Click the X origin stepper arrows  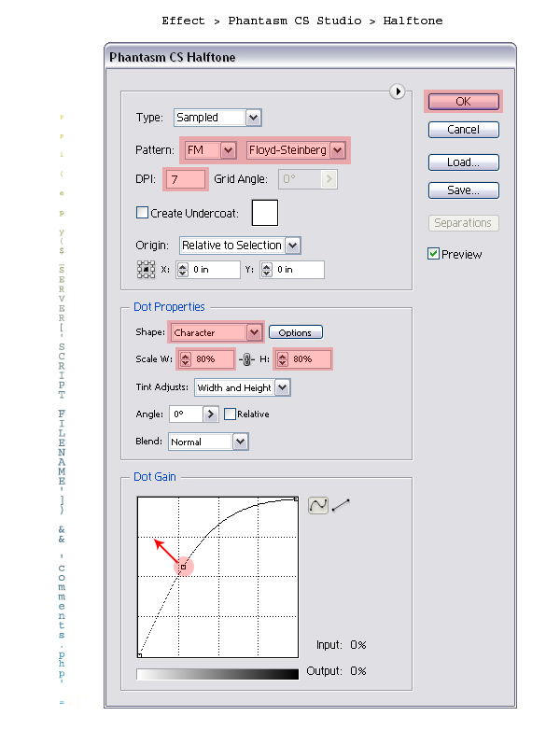[x=183, y=270]
